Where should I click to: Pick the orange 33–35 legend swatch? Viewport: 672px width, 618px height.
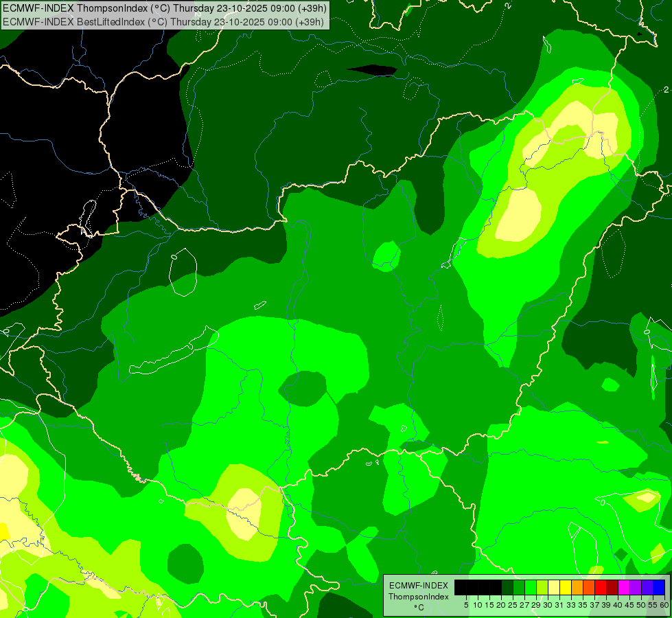click(577, 587)
